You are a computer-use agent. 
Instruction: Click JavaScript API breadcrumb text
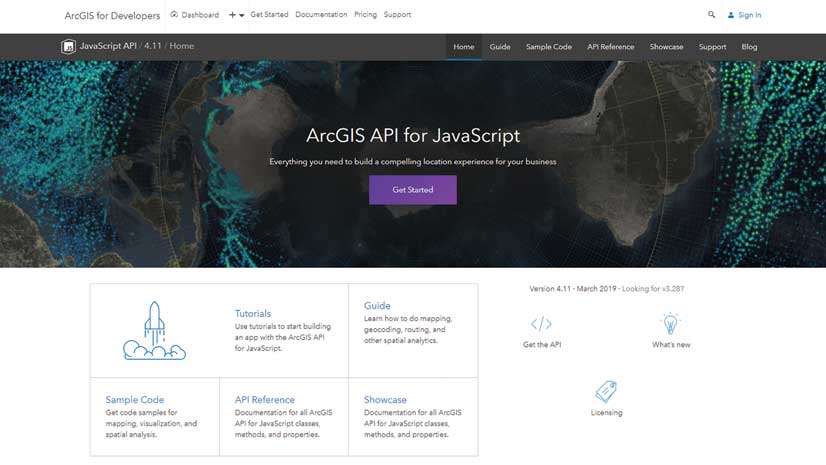tap(108, 46)
